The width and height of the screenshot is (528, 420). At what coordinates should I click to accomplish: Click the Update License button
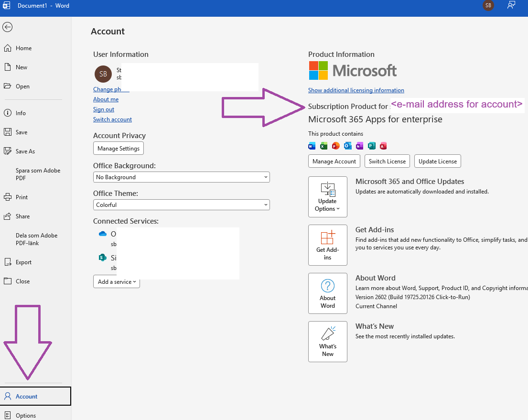(x=437, y=162)
